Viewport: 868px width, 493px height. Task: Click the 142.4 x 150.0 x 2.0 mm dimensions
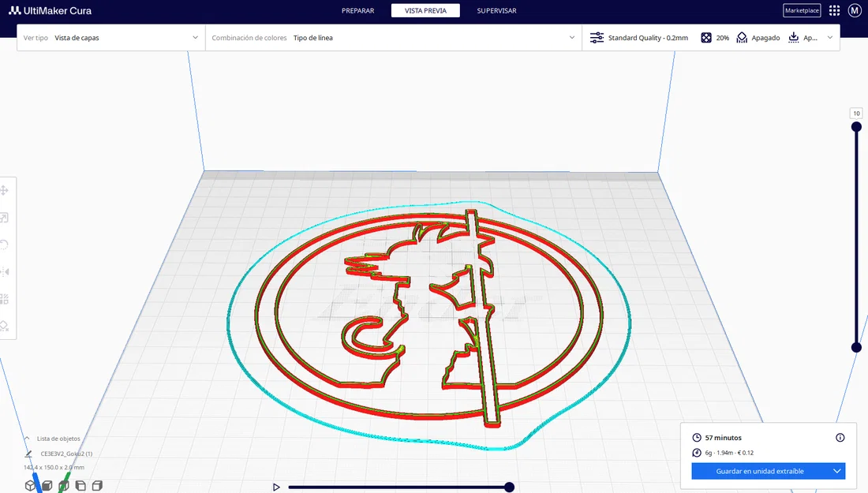(x=54, y=468)
